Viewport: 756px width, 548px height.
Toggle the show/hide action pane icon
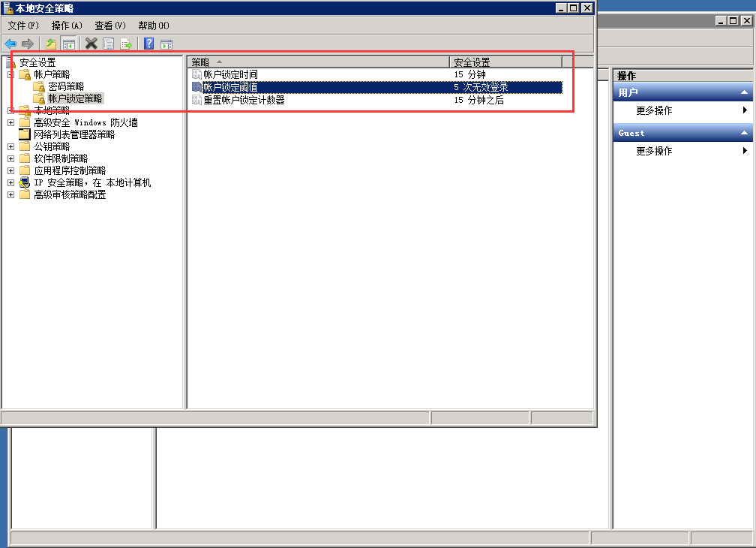(166, 44)
